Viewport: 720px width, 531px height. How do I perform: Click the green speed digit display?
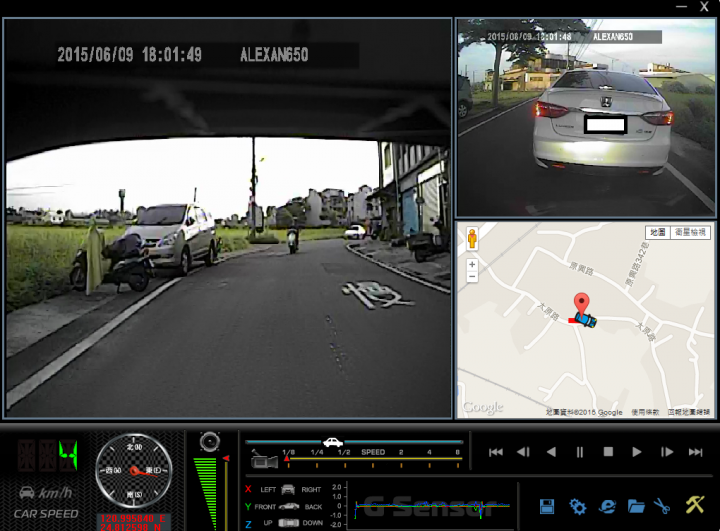point(48,456)
